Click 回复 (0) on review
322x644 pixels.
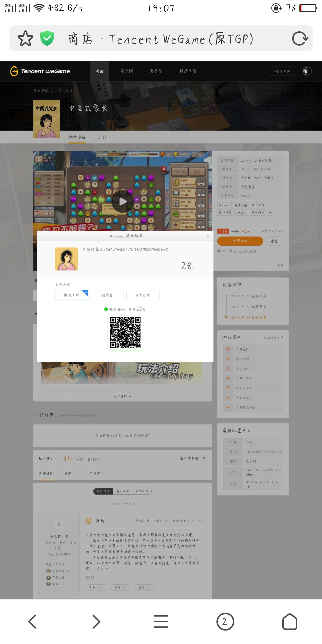tap(145, 587)
